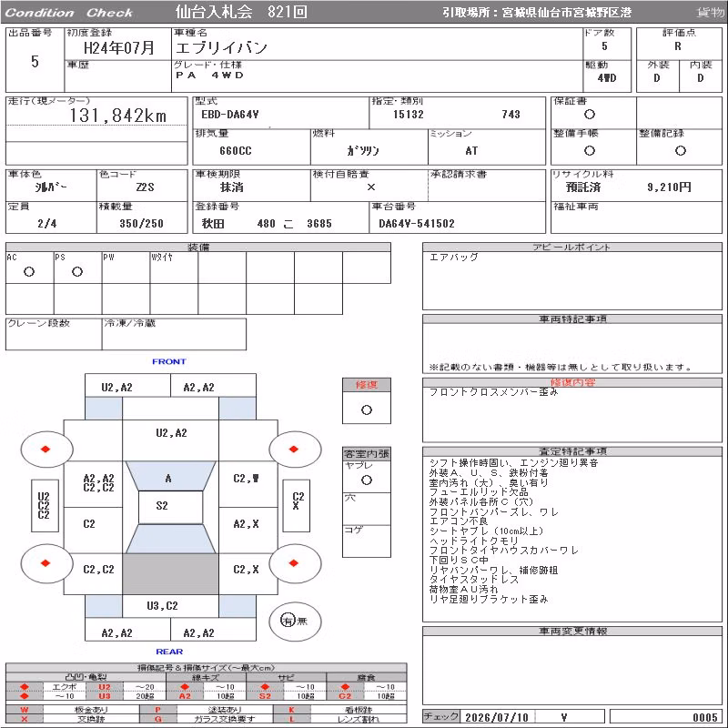Click the red diamond in the rear-left tire oval
The height and width of the screenshot is (728, 728).
tap(45, 563)
